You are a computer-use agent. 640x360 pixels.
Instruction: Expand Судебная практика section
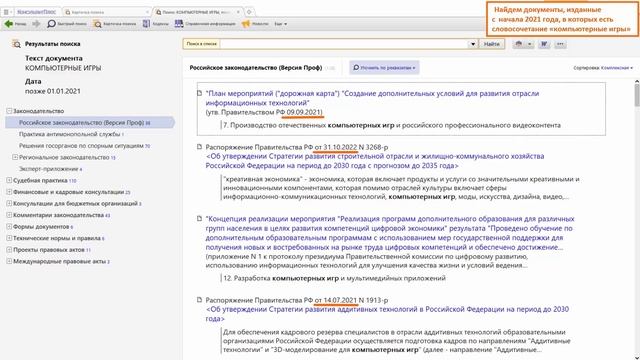(x=9, y=180)
